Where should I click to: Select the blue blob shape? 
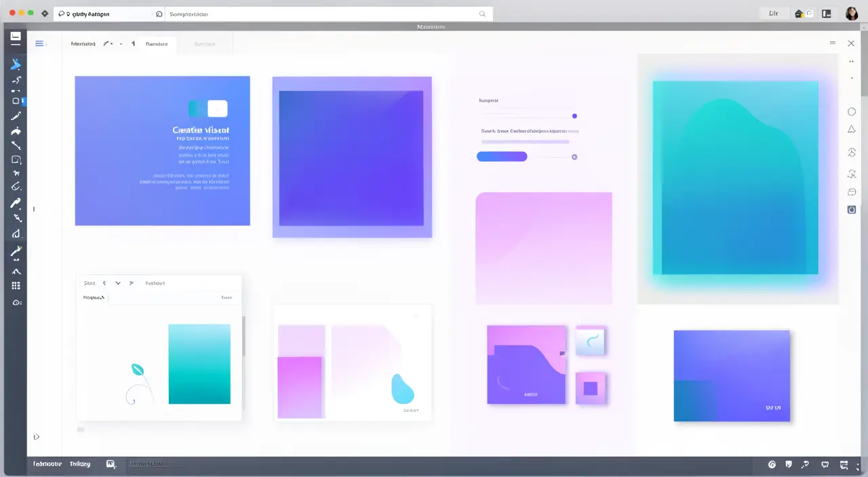click(x=402, y=388)
